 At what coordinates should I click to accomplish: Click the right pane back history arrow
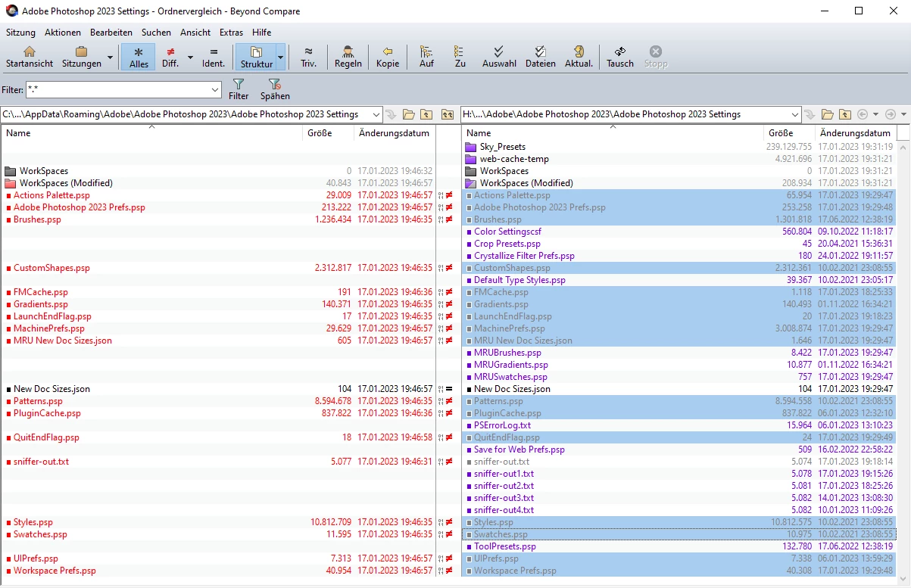[863, 114]
